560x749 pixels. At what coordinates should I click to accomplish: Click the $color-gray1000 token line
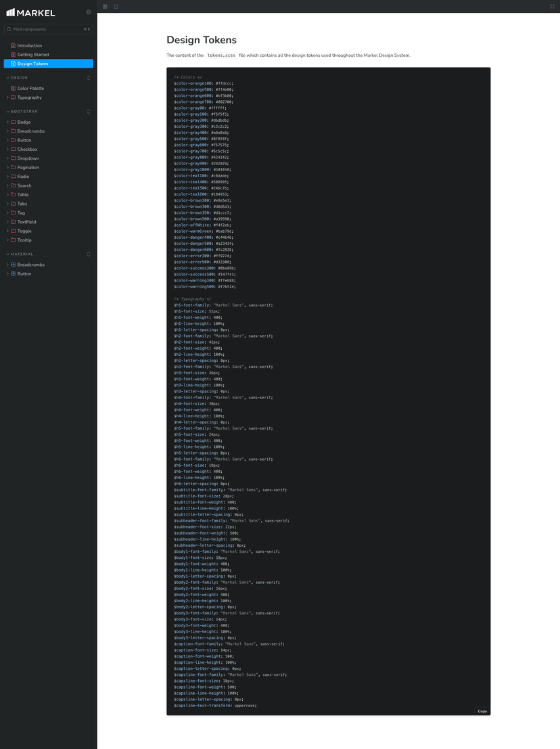pos(202,170)
